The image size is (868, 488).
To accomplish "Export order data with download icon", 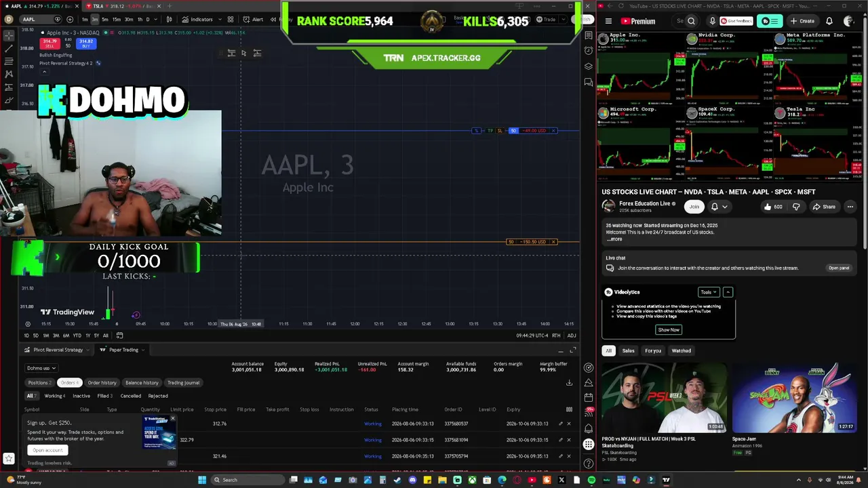I will coord(569,383).
